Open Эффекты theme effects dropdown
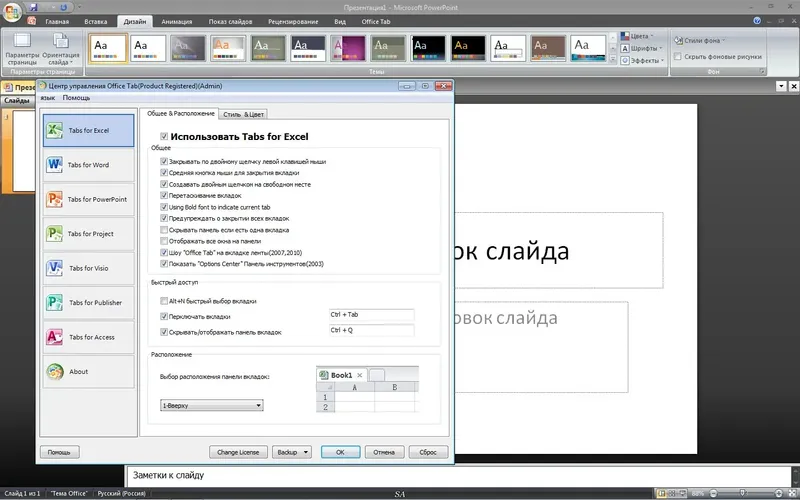 pyautogui.click(x=642, y=61)
